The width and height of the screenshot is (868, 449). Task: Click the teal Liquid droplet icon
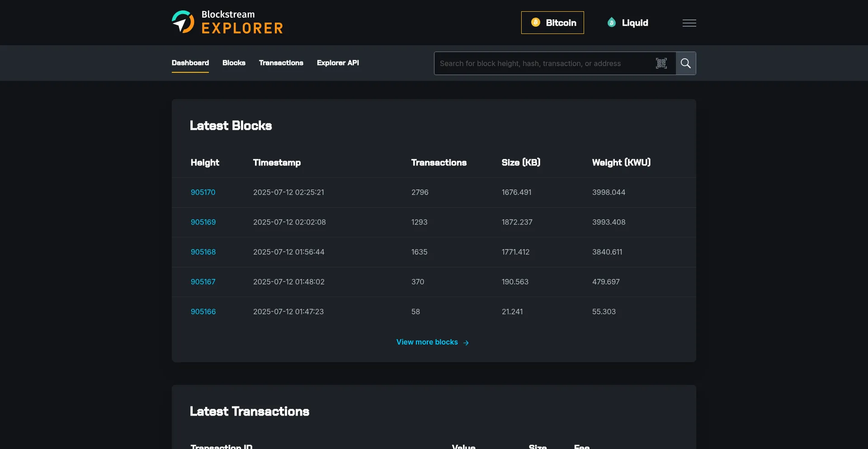click(x=612, y=23)
